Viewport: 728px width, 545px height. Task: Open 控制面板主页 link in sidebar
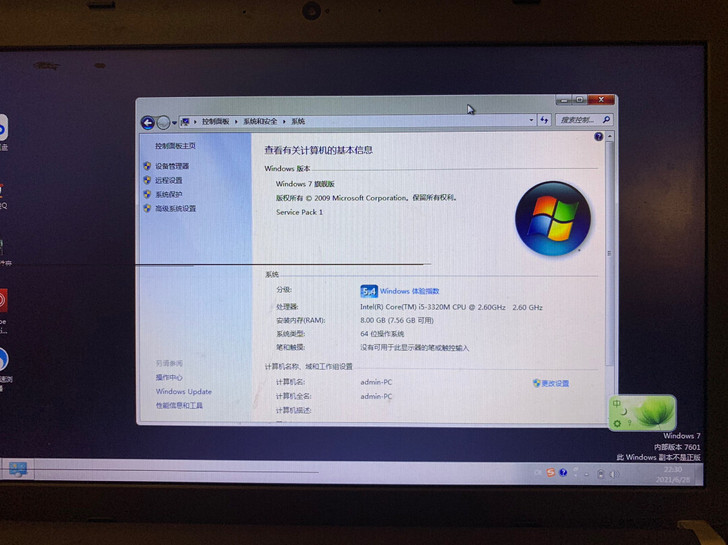[176, 146]
